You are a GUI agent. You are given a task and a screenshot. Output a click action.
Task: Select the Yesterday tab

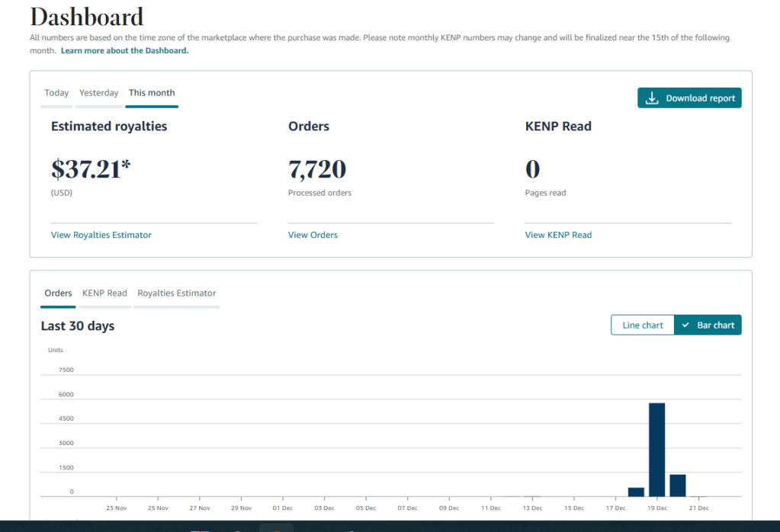coord(98,92)
